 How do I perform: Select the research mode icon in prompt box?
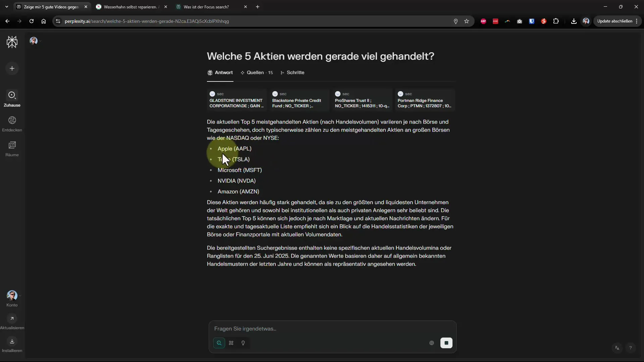click(x=231, y=343)
